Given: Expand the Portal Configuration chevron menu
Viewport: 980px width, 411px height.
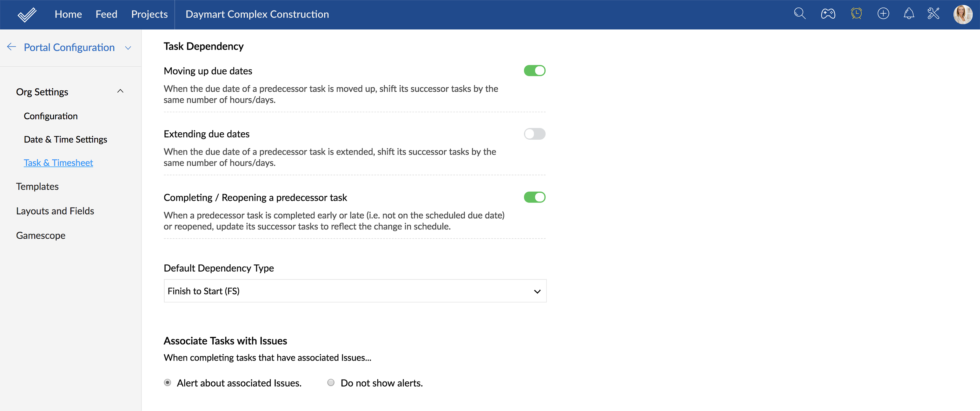Looking at the screenshot, I should point(128,48).
